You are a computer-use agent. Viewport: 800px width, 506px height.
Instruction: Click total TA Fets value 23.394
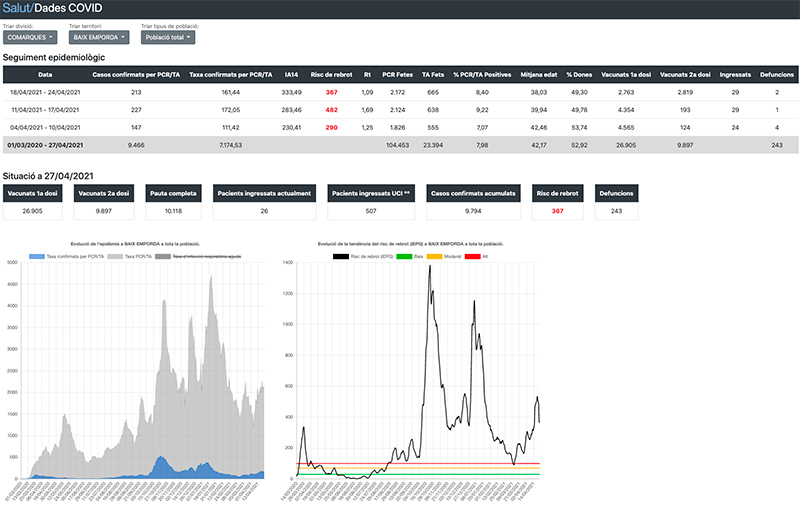click(x=433, y=145)
